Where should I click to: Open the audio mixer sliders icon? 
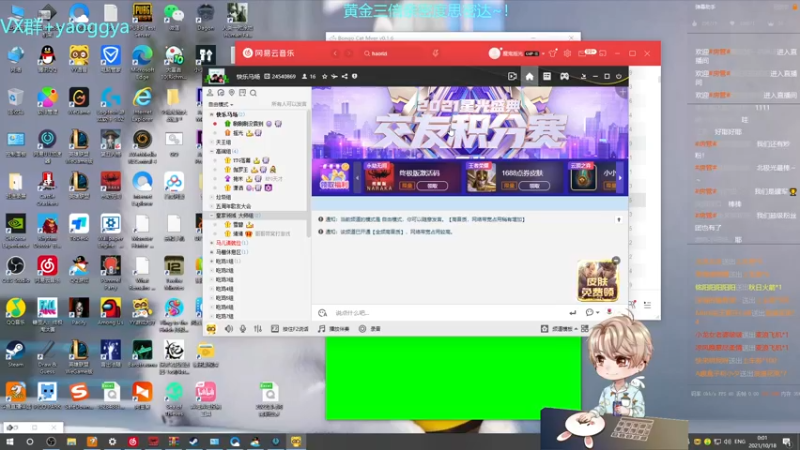[x=258, y=329]
